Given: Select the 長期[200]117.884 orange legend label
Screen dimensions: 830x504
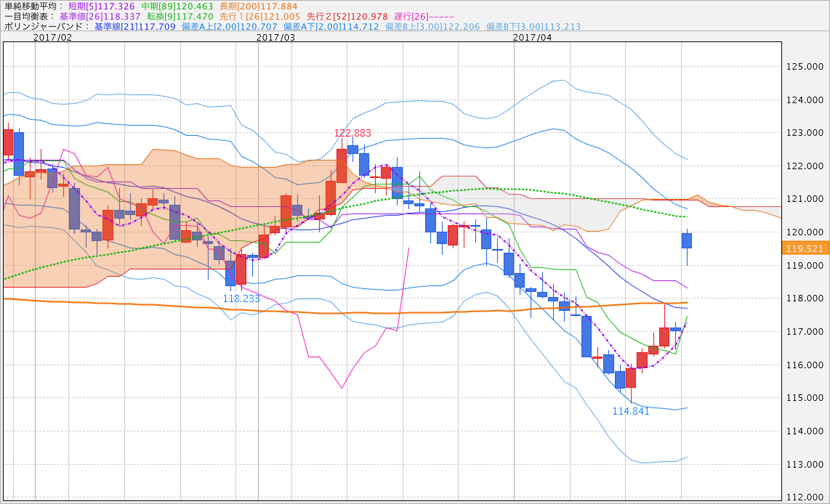Looking at the screenshot, I should click(258, 6).
